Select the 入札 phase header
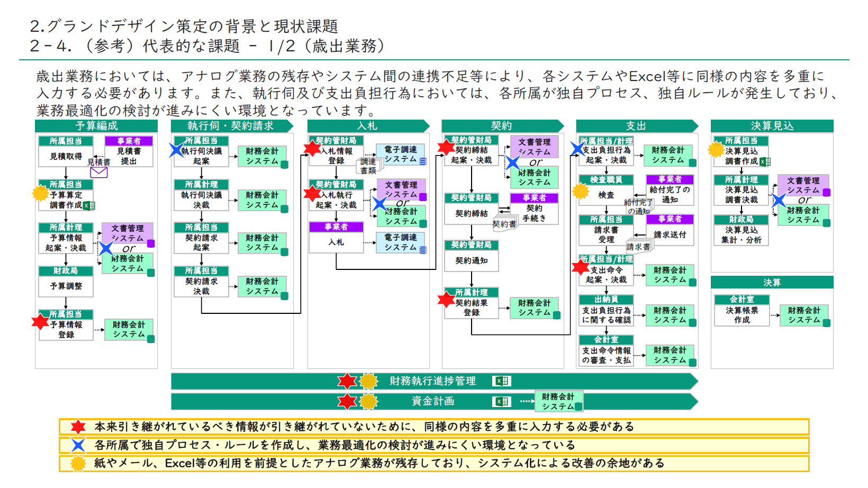Image resolution: width=868 pixels, height=488 pixels. pyautogui.click(x=367, y=126)
